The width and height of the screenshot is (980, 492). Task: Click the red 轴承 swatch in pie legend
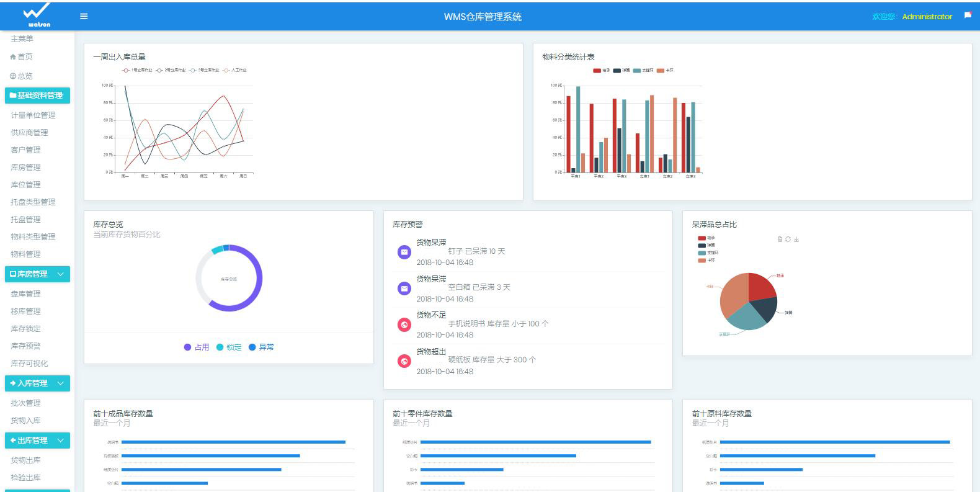[702, 238]
